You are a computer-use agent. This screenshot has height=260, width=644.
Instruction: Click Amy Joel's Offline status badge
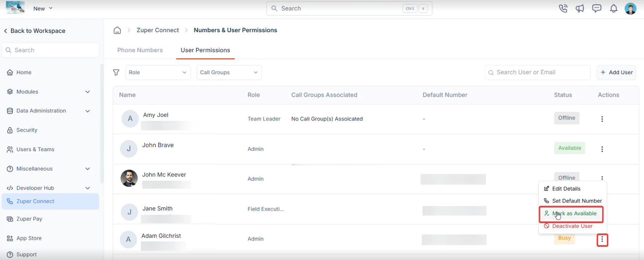coord(567,118)
